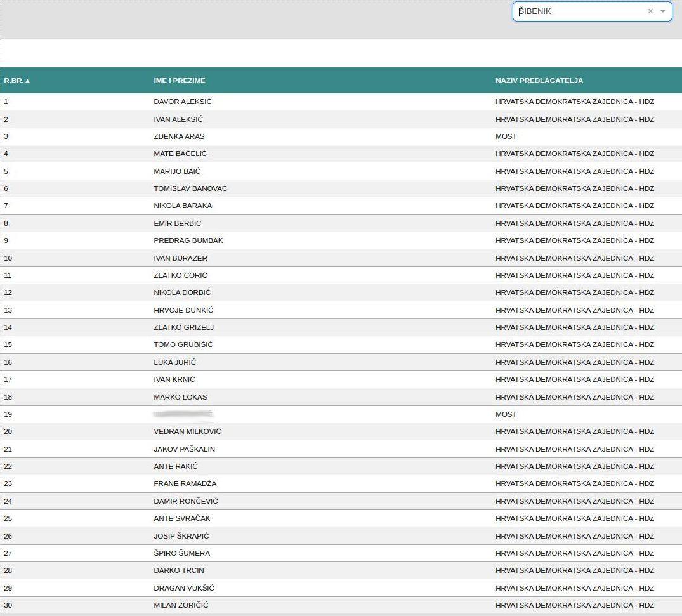Viewport: 682px width, 616px height.
Task: Select the name LUKA JURIĆ
Action: point(174,362)
